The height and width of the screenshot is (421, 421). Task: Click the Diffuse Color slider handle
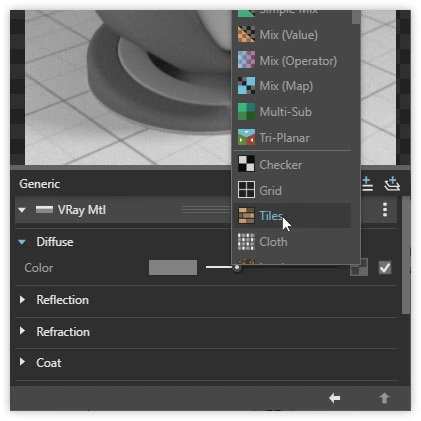(x=237, y=267)
